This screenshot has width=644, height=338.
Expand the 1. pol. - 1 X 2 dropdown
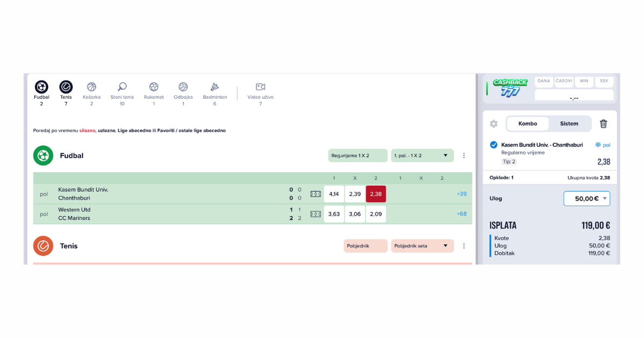click(x=422, y=156)
